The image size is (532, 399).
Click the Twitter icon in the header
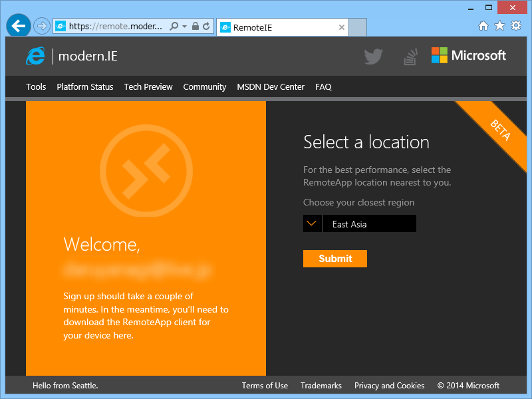coord(373,56)
